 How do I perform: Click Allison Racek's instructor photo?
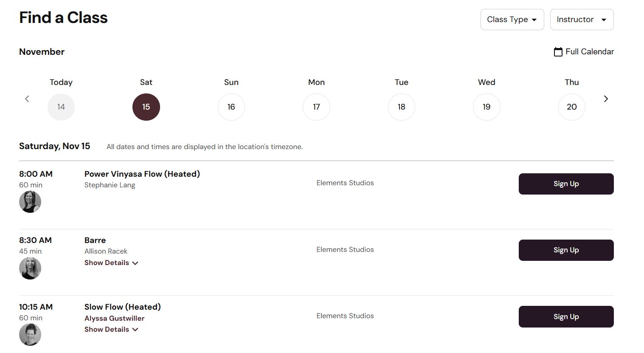click(30, 268)
